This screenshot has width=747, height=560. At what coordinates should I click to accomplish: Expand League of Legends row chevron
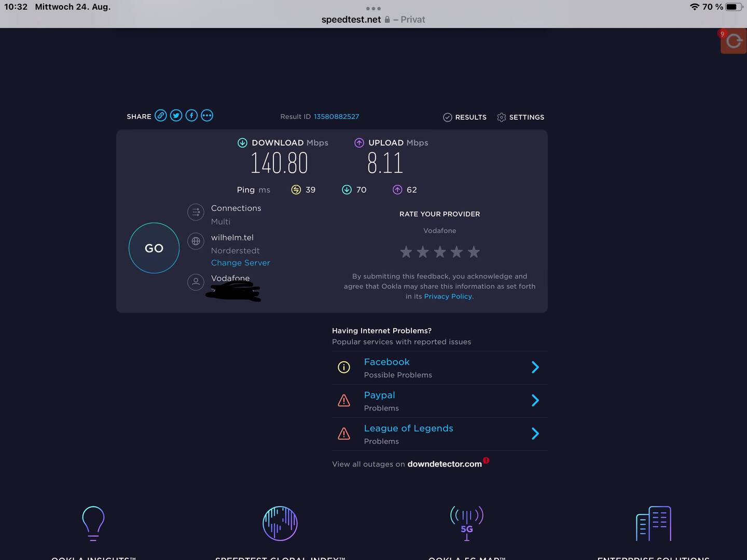[535, 433]
